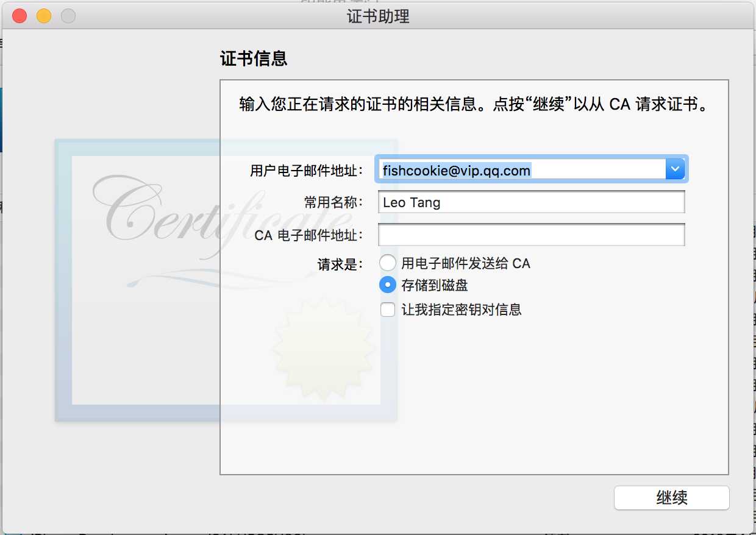756x535 pixels.
Task: Click the common name field containing Leo Tang
Action: coord(531,202)
